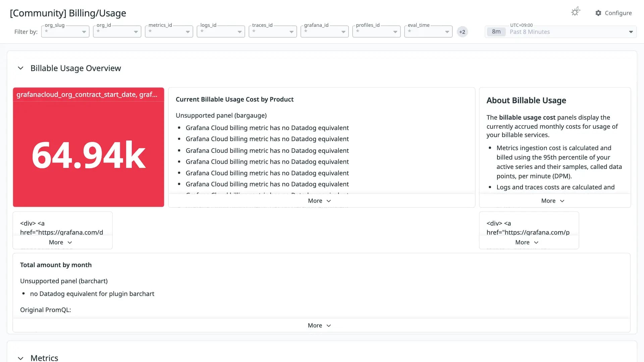The width and height of the screenshot is (644, 362).
Task: Click the Metrics section heading
Action: 44,358
